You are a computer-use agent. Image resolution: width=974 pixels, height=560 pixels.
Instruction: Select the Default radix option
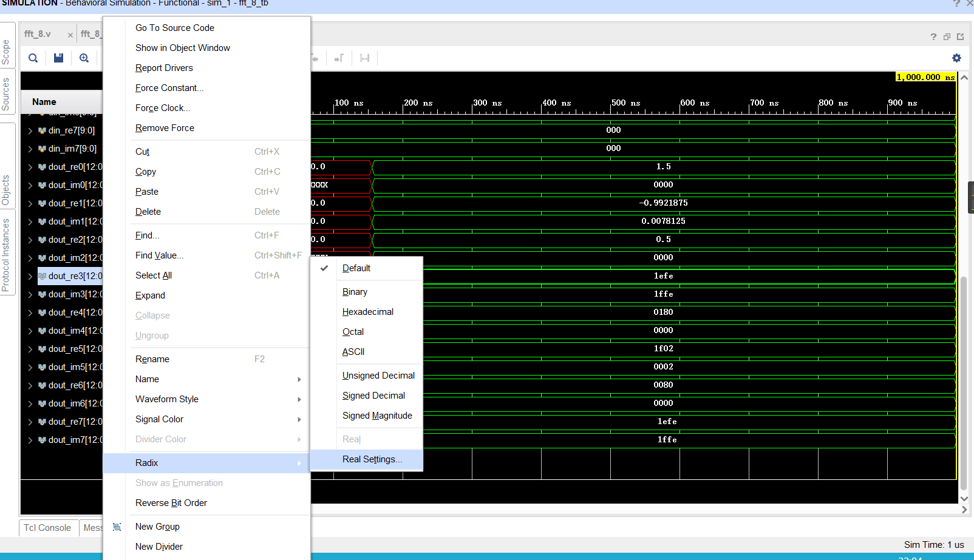tap(356, 268)
